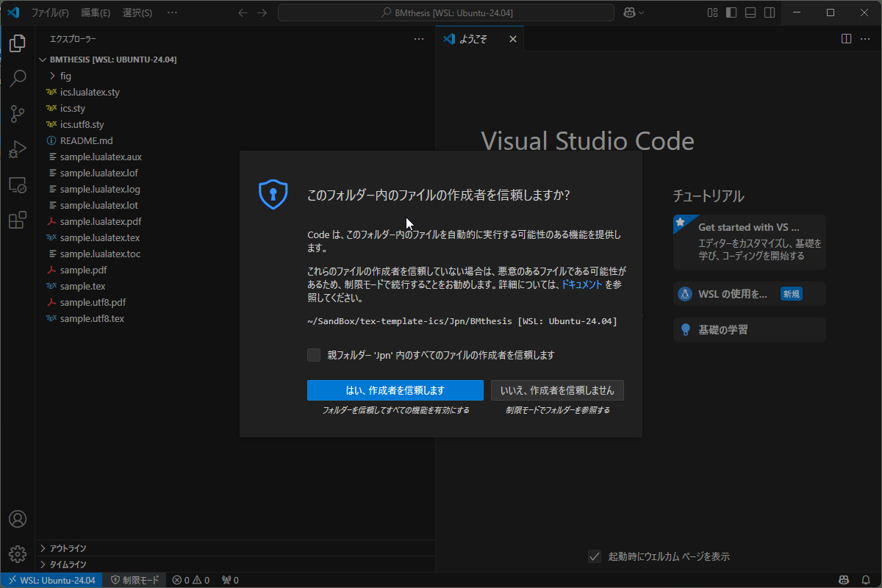This screenshot has width=882, height=588.
Task: Open ics.sty file
Action: pyautogui.click(x=235, y=108)
